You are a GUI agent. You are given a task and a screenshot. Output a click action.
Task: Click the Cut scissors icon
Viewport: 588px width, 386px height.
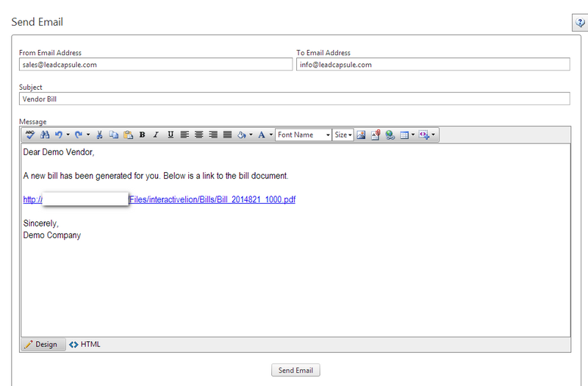tap(99, 135)
